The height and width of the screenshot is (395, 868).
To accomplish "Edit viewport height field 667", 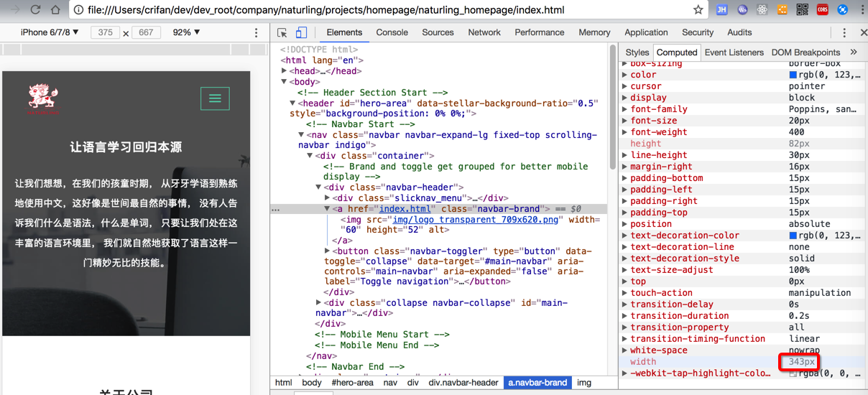I will click(x=147, y=32).
